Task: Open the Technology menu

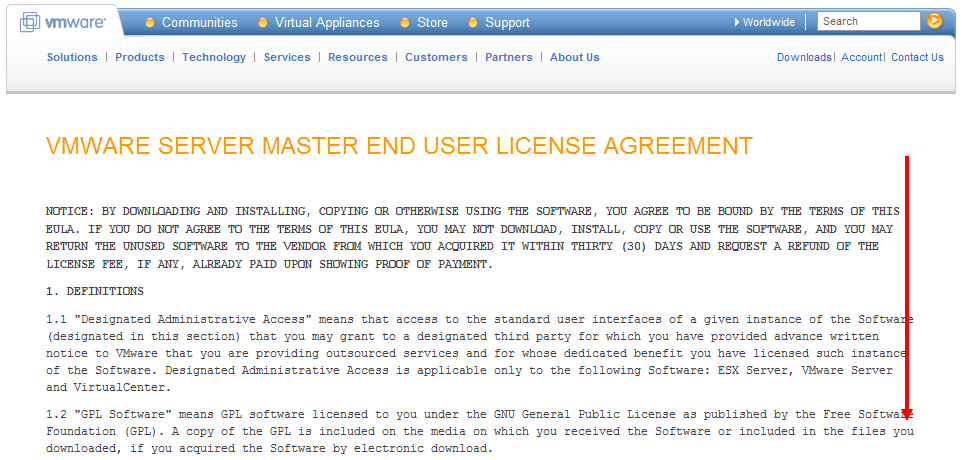Action: coord(214,57)
